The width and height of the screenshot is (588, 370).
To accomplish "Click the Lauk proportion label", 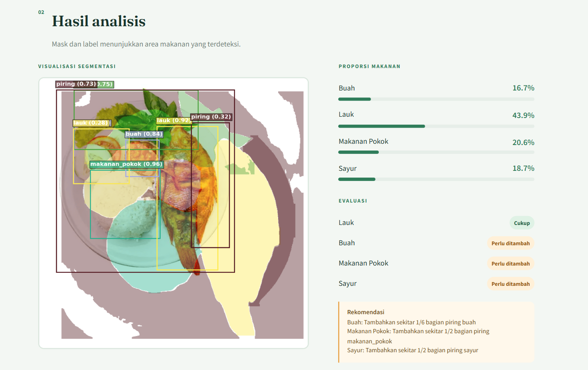I will [x=346, y=114].
